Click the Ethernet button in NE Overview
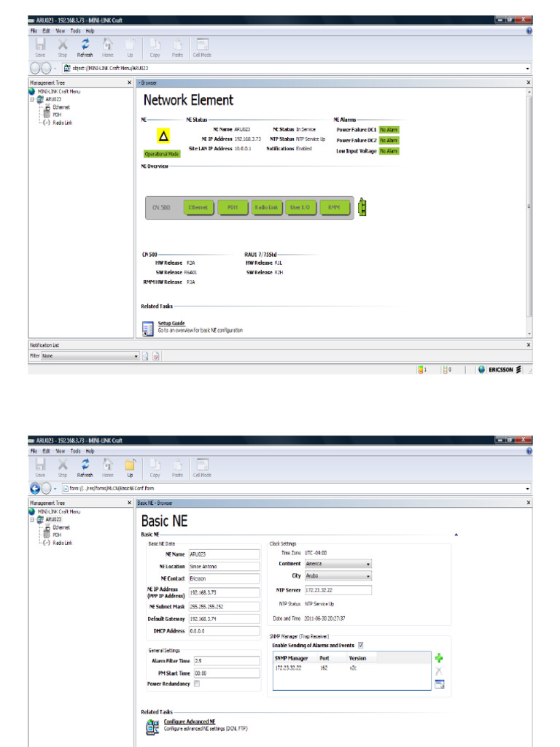Screen dimensions: 560x747 pos(198,207)
